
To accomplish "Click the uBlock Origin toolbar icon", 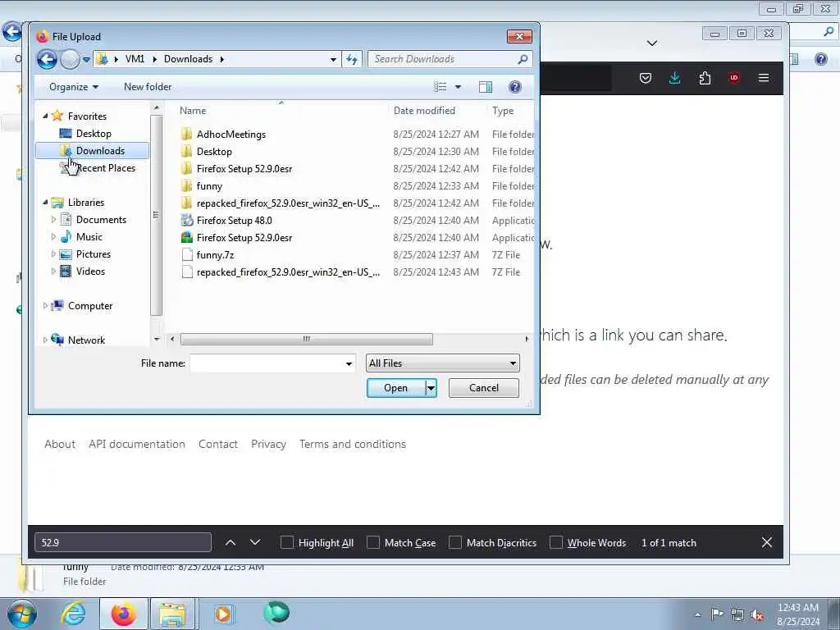I will click(734, 78).
